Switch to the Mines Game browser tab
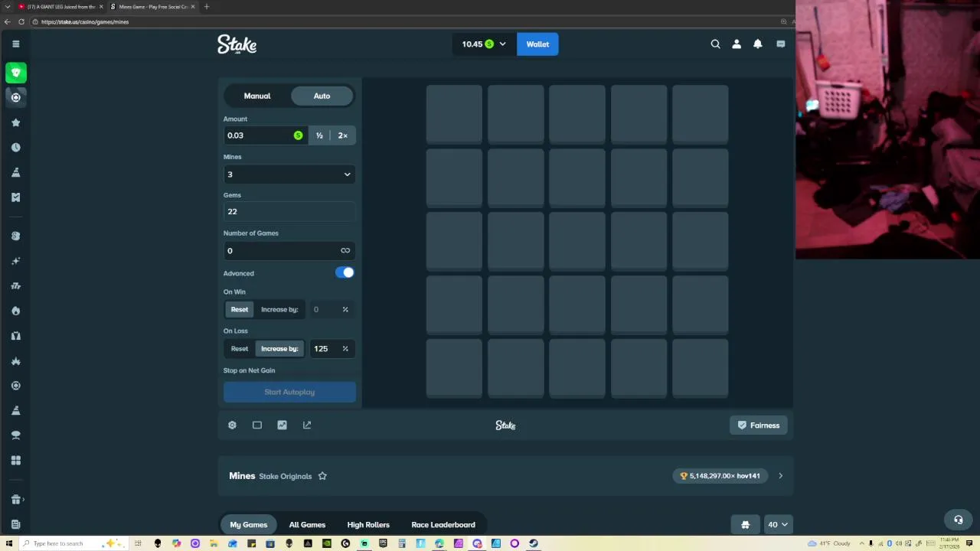980x551 pixels. 152,7
